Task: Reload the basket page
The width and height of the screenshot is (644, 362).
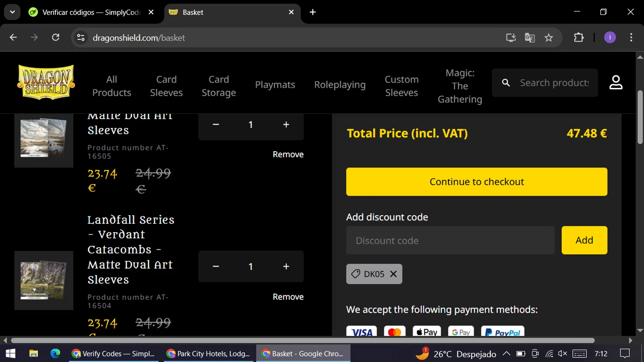Action: [x=56, y=38]
